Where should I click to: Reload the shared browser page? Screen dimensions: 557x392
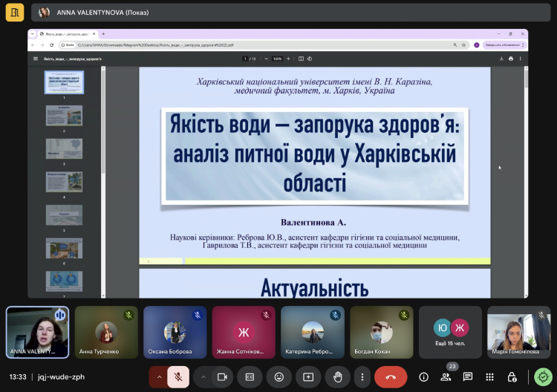52,45
